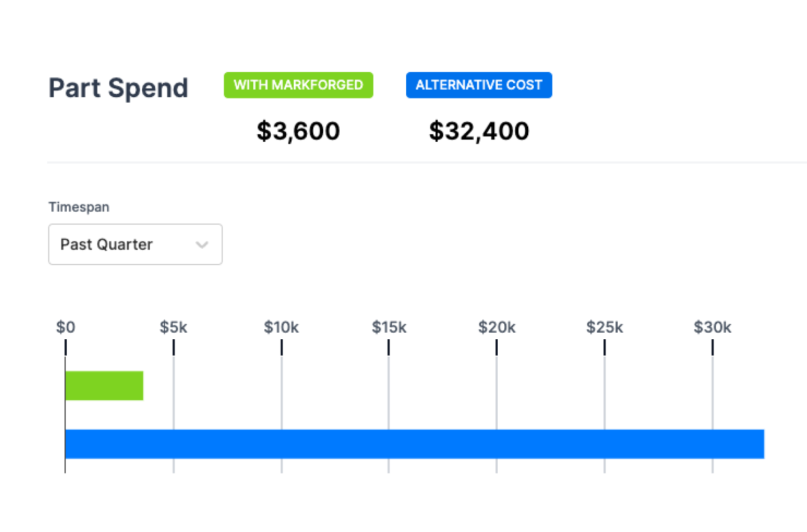807x532 pixels.
Task: Click the green Markforged bar in chart
Action: [104, 386]
